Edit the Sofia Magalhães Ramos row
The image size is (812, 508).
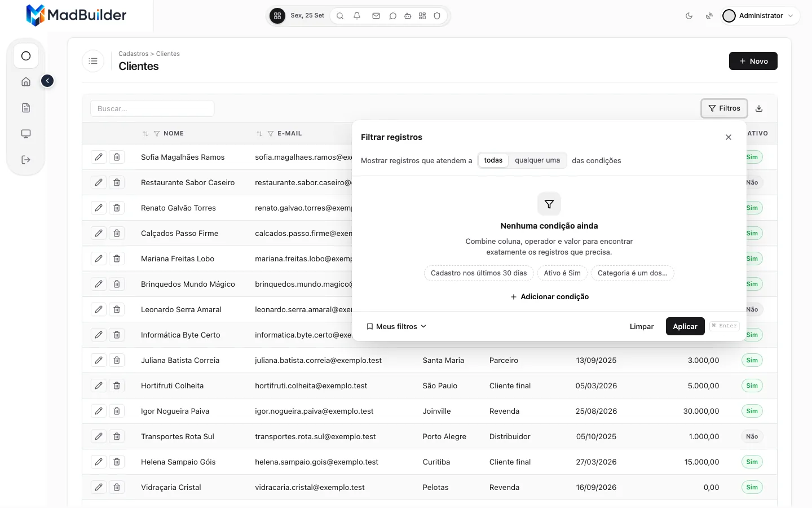(99, 157)
